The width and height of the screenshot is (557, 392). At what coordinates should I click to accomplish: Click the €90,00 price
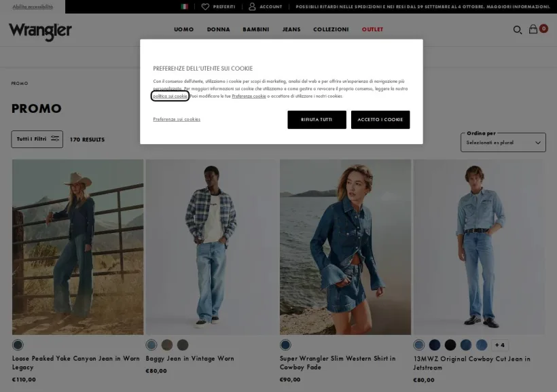[x=290, y=380]
